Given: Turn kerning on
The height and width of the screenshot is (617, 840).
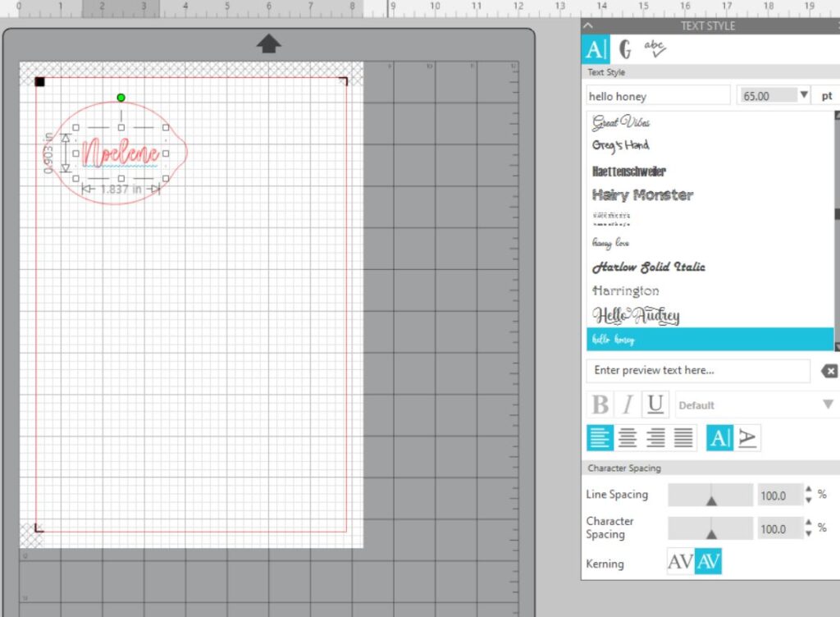Looking at the screenshot, I should [709, 562].
